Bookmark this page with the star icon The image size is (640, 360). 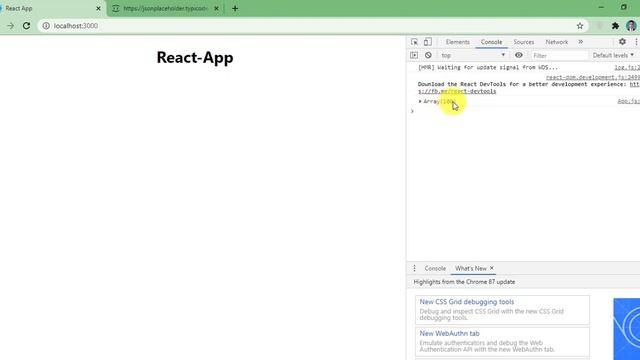pyautogui.click(x=580, y=26)
